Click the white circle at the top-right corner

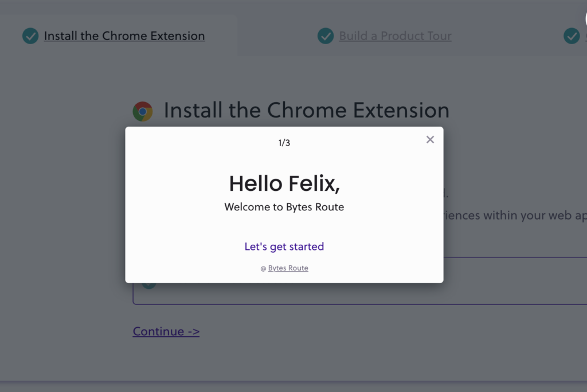[x=585, y=19]
